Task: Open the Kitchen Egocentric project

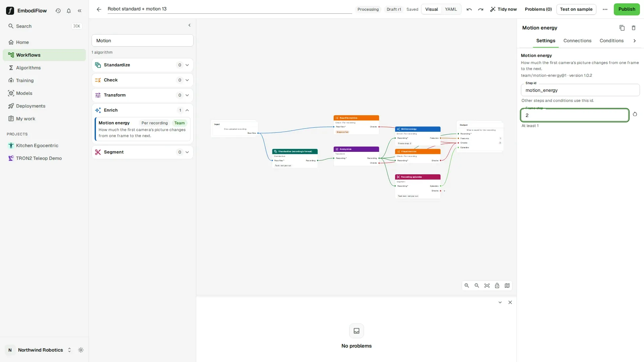Action: (x=44, y=145)
